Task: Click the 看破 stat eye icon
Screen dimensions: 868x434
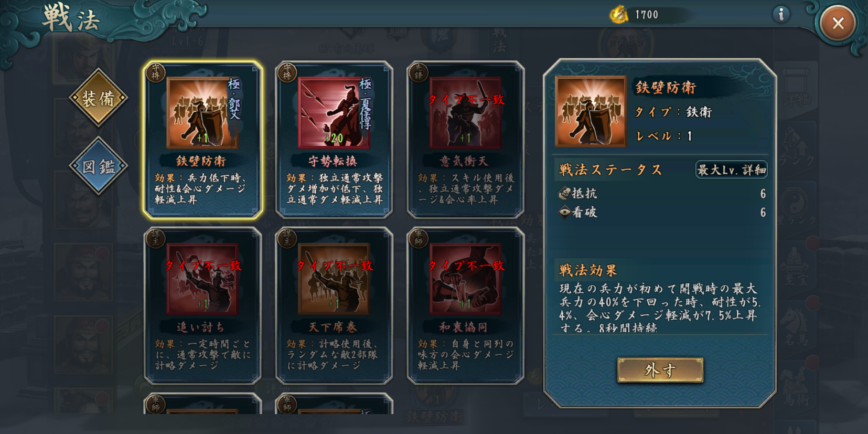Action: click(x=564, y=213)
